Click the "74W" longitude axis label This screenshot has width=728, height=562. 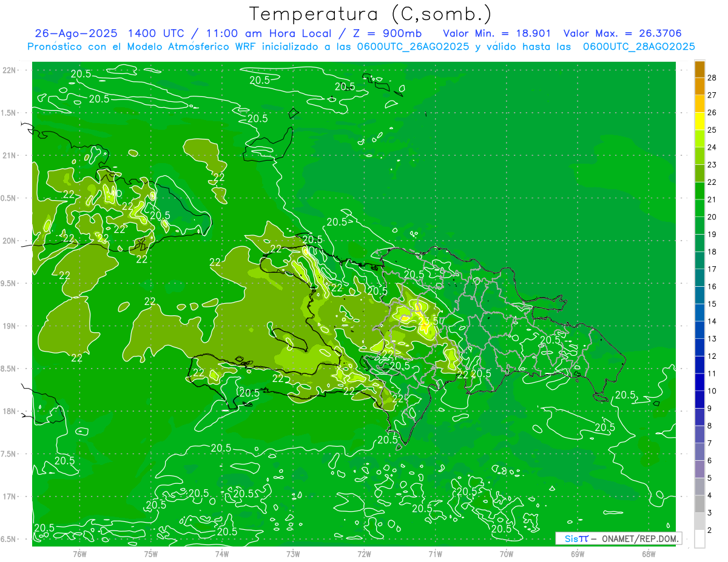[x=222, y=553]
